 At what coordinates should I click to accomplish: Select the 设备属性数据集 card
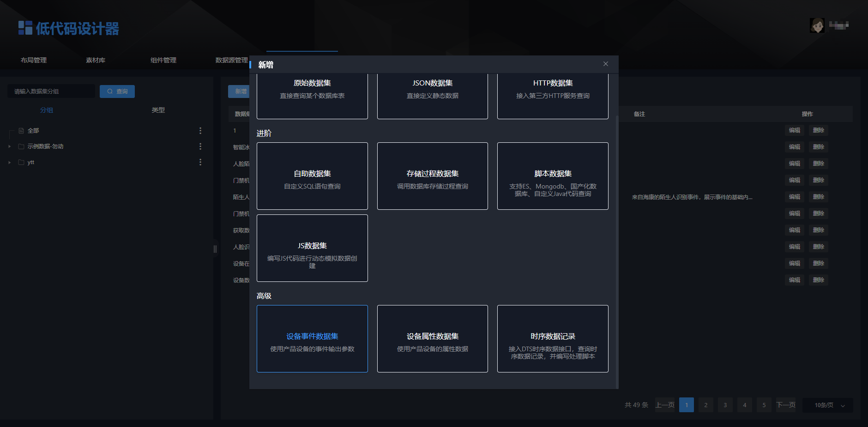point(433,339)
